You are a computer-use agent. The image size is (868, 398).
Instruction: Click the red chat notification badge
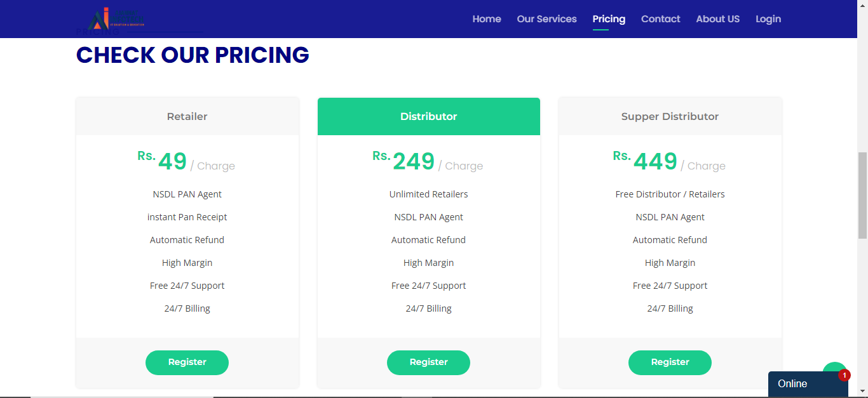coord(844,375)
